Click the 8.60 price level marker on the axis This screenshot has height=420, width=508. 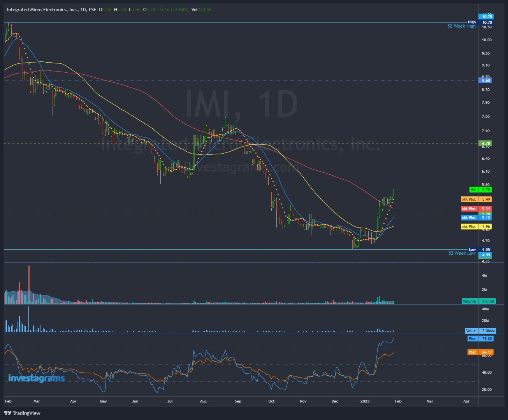(485, 80)
